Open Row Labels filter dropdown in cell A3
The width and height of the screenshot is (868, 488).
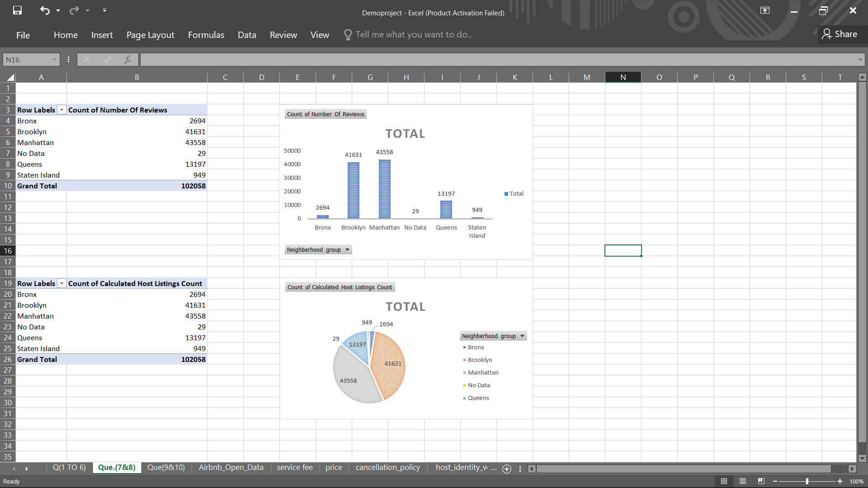[x=61, y=110]
